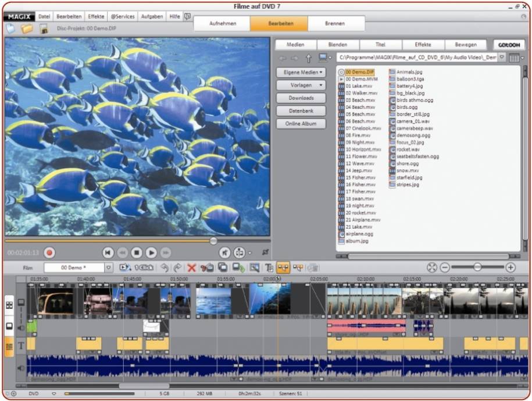
Task: Jump to the start with skip-back button
Action: tap(108, 253)
